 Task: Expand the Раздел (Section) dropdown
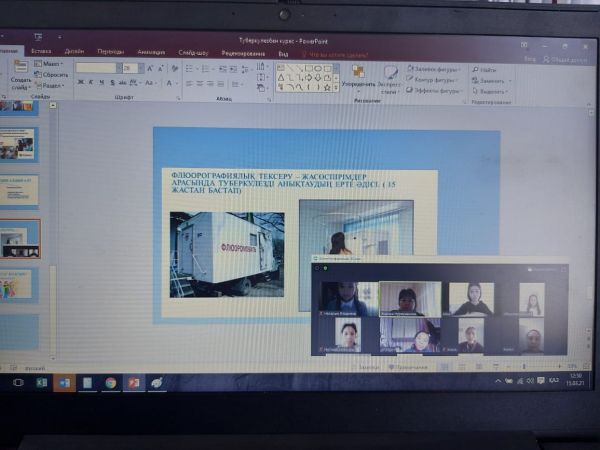pyautogui.click(x=51, y=85)
